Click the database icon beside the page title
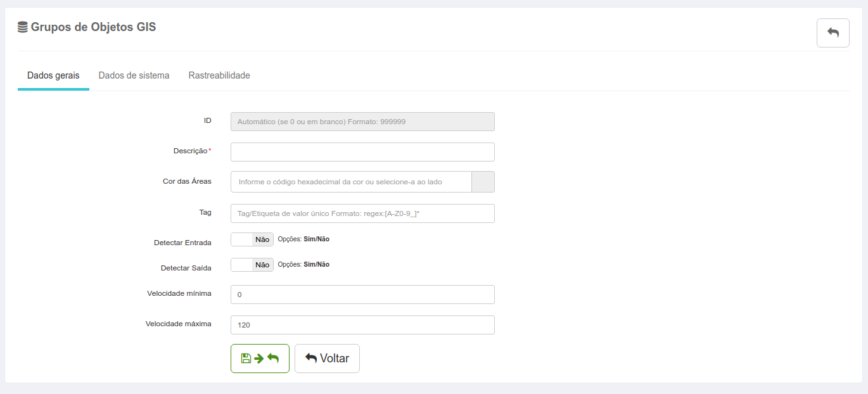 (23, 27)
